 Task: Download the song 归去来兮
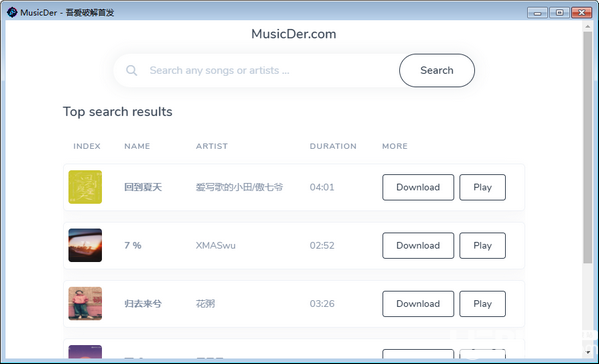point(418,304)
